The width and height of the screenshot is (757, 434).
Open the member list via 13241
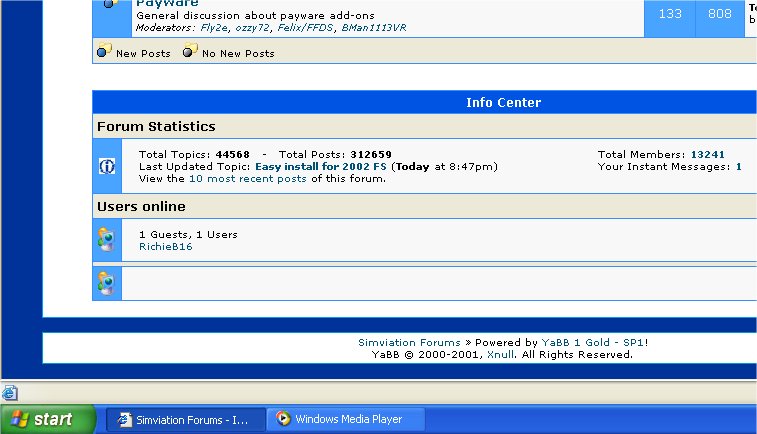[707, 154]
